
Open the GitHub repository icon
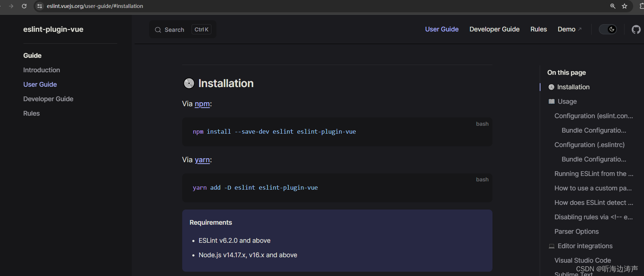pyautogui.click(x=636, y=29)
